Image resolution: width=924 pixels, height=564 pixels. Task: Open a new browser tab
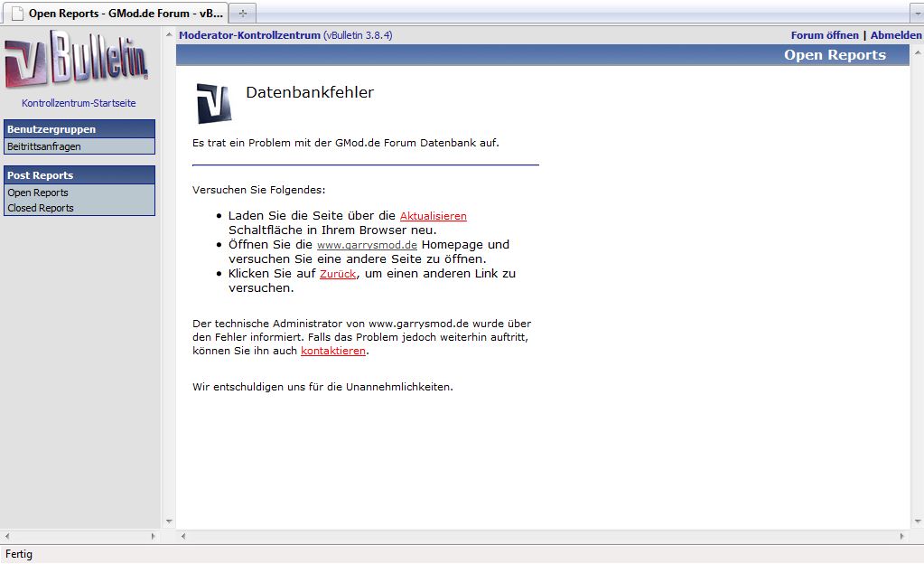243,14
